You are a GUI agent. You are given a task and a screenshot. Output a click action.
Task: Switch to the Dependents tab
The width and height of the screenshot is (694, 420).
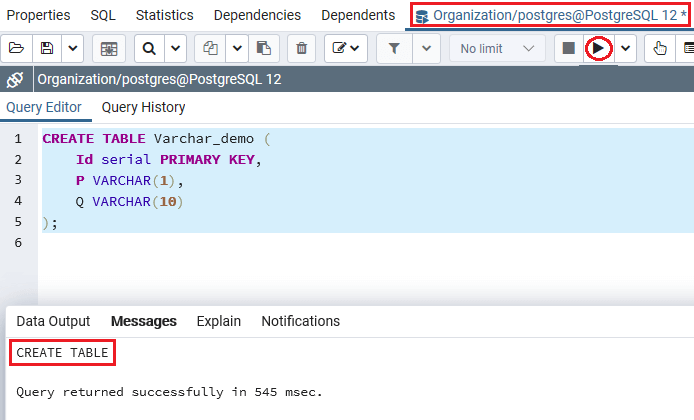coord(358,15)
